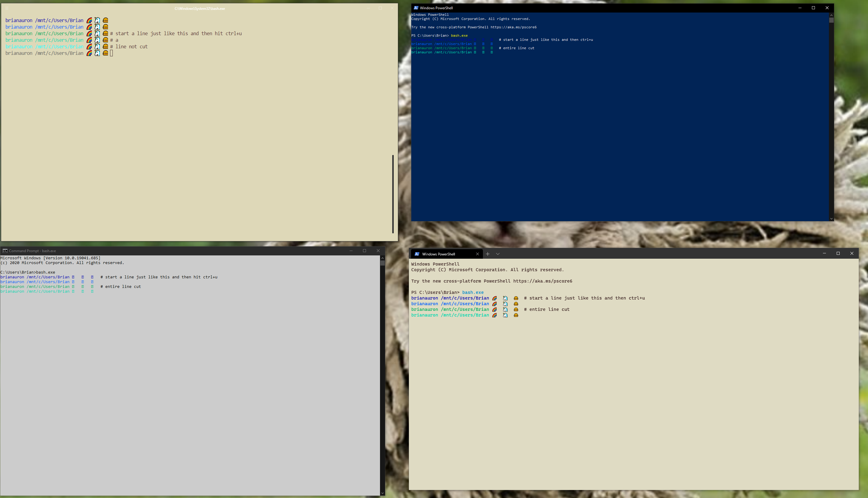Open the new tab dropdown chevron in Windows Terminal
The width and height of the screenshot is (868, 498).
(x=498, y=254)
